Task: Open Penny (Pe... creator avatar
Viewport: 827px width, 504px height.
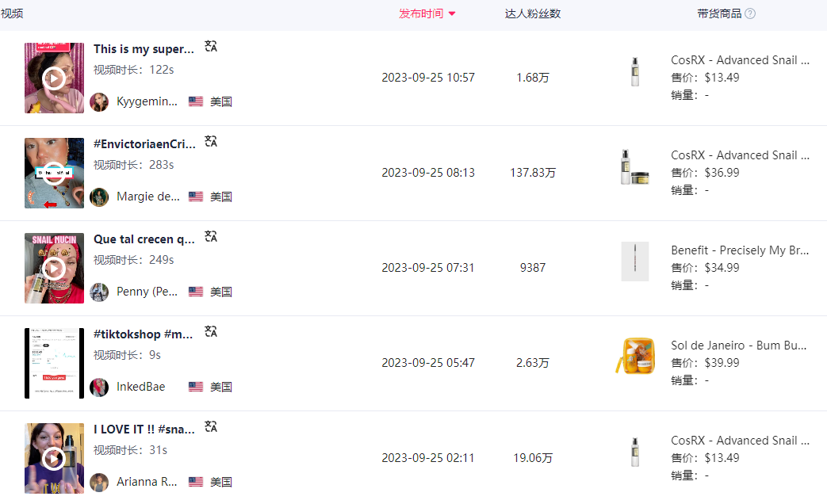Action: (x=99, y=292)
